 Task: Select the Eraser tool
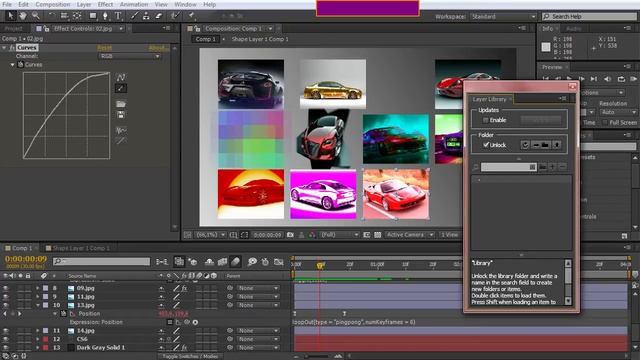[x=159, y=16]
